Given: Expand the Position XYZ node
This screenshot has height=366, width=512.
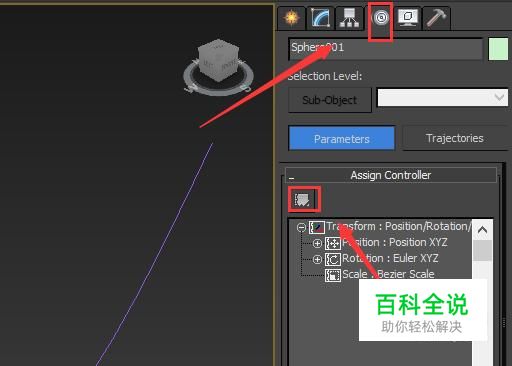Looking at the screenshot, I should (x=317, y=243).
